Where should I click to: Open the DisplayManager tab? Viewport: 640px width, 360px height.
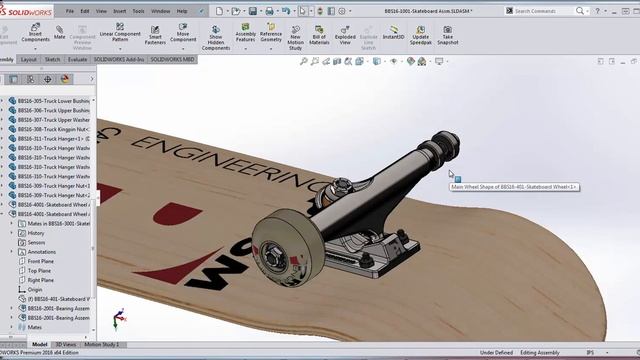click(65, 79)
